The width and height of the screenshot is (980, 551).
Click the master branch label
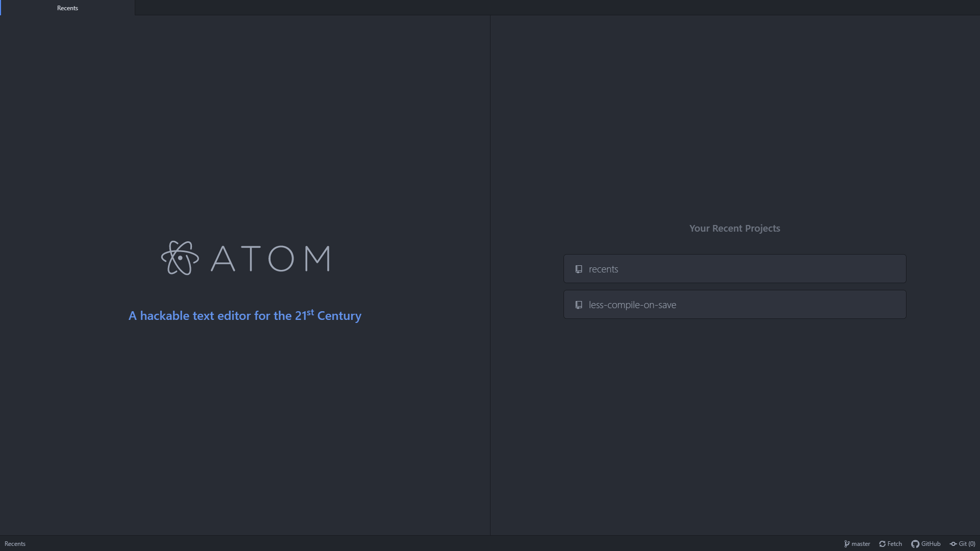(861, 544)
